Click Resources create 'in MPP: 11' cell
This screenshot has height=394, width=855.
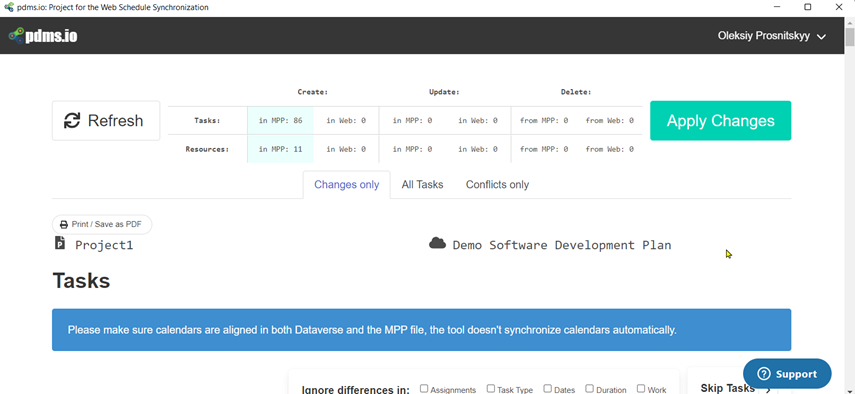[280, 149]
